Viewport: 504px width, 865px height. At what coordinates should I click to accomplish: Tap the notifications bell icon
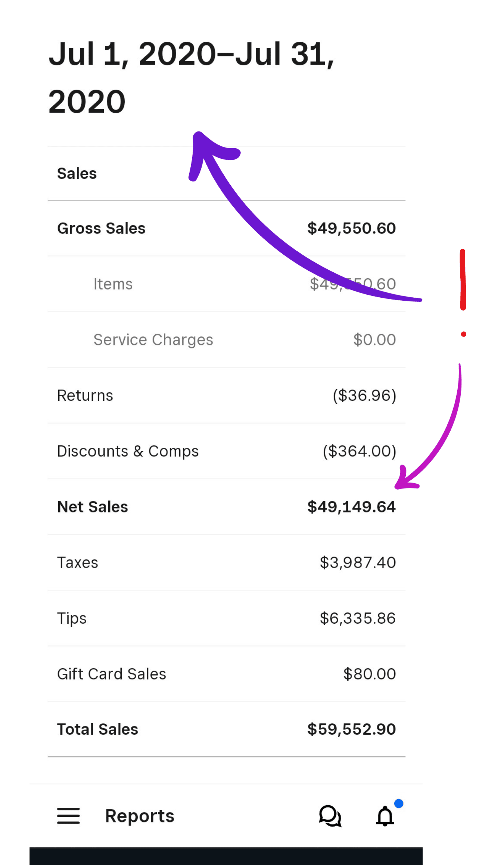click(385, 816)
